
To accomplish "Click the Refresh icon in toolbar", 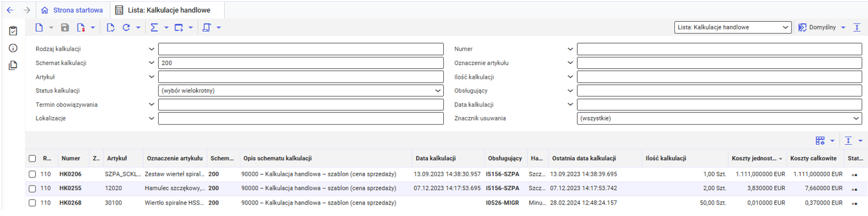I will coord(126,27).
